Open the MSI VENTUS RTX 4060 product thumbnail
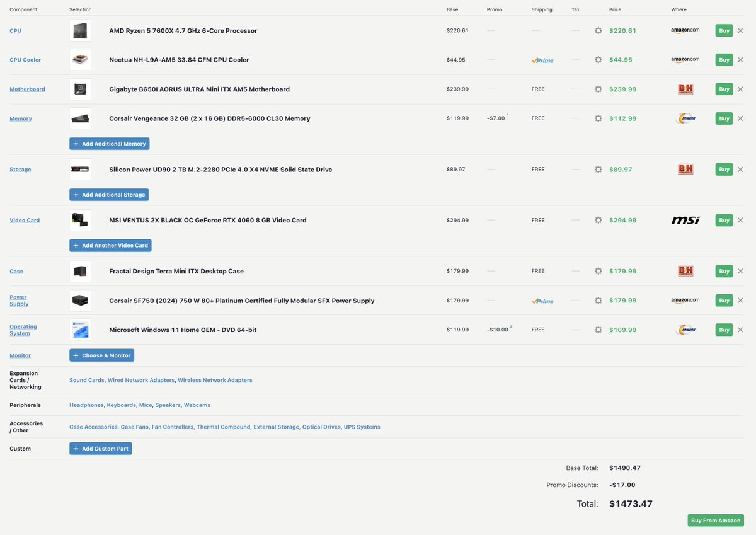 click(80, 220)
